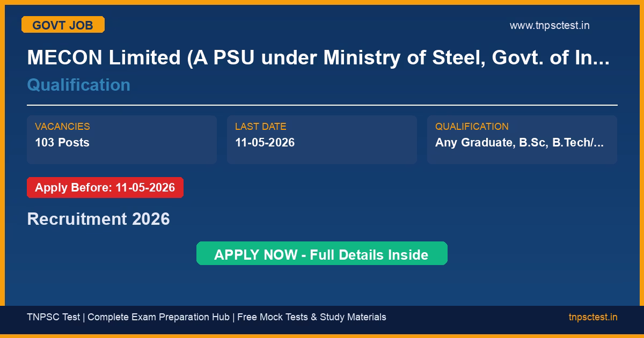Click the blue Qualification subtitle
Viewport: 644px width, 338px height.
(78, 85)
